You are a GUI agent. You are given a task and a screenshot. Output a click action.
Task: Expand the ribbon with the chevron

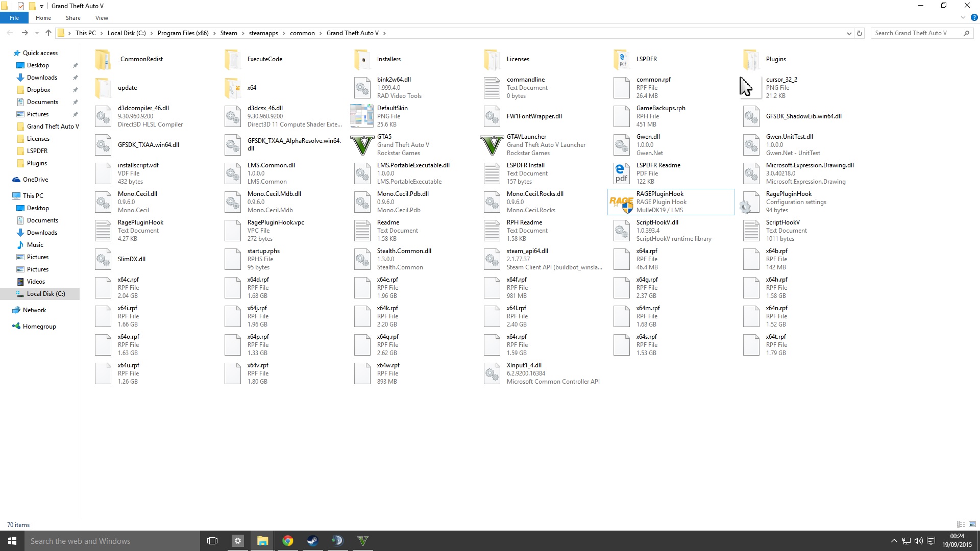[x=963, y=18]
